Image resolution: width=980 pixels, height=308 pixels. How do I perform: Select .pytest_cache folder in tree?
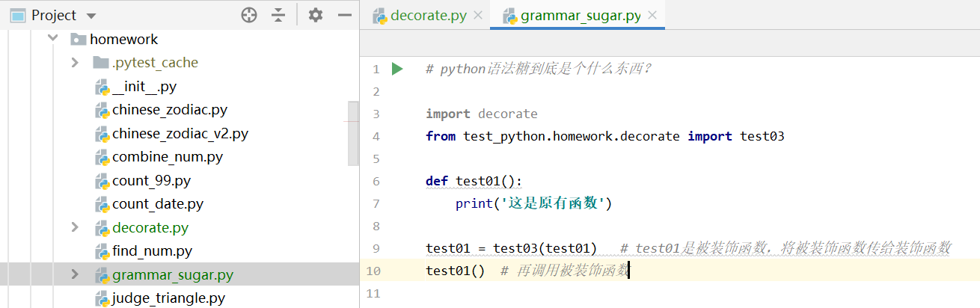point(155,63)
